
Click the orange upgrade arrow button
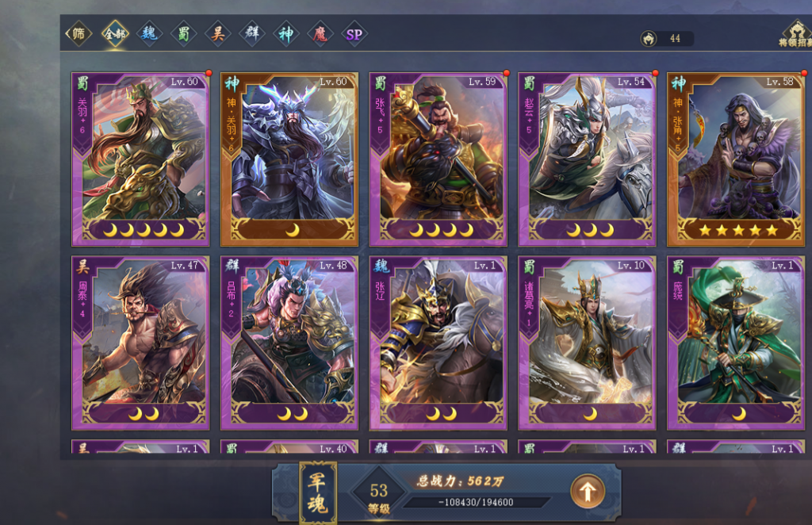pos(588,491)
